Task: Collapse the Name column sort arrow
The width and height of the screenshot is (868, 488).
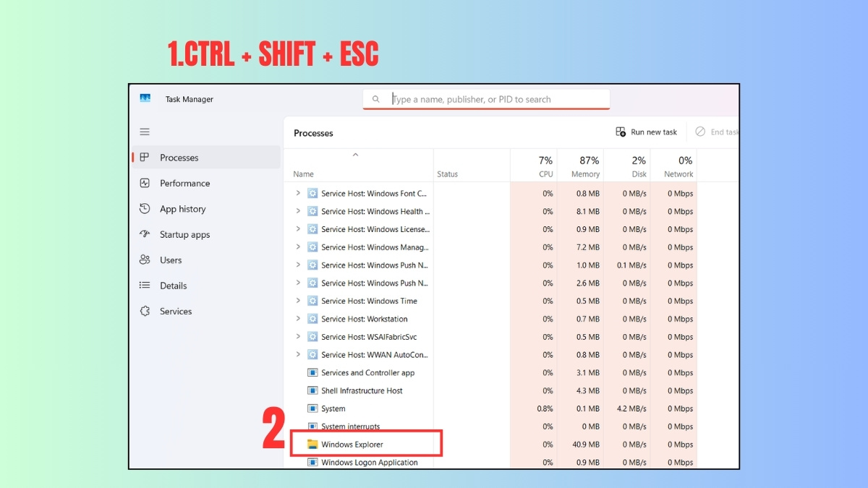Action: point(355,154)
